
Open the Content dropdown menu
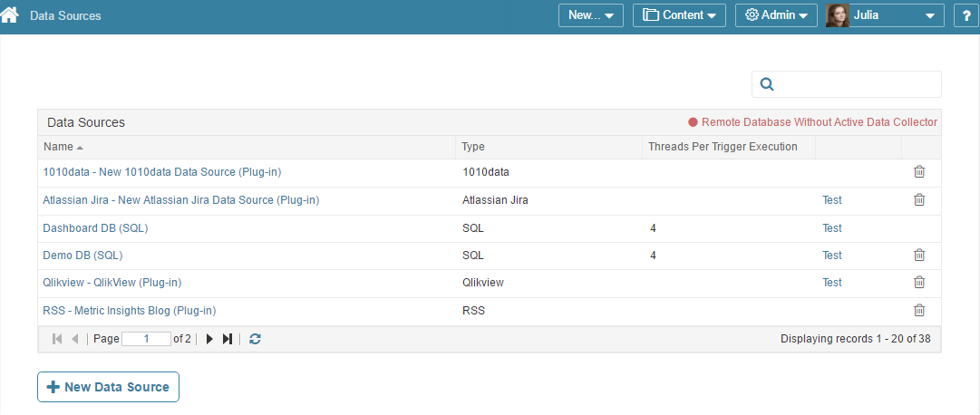(679, 15)
